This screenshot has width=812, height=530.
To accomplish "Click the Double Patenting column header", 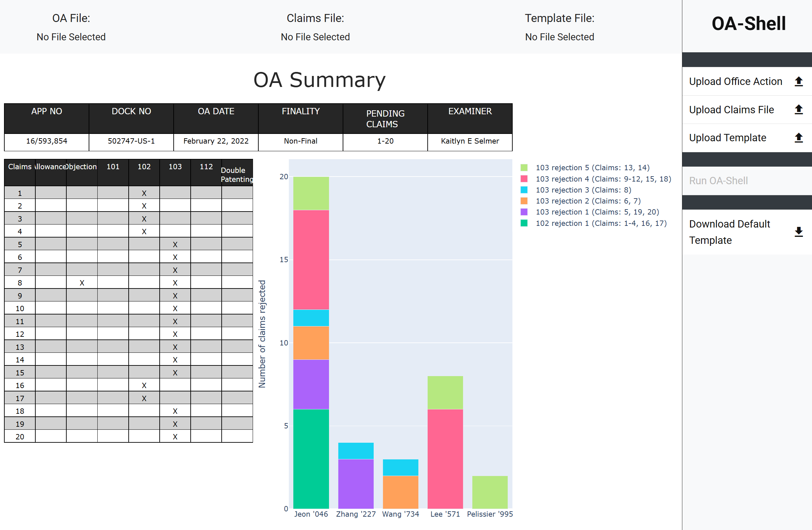I will coord(237,174).
